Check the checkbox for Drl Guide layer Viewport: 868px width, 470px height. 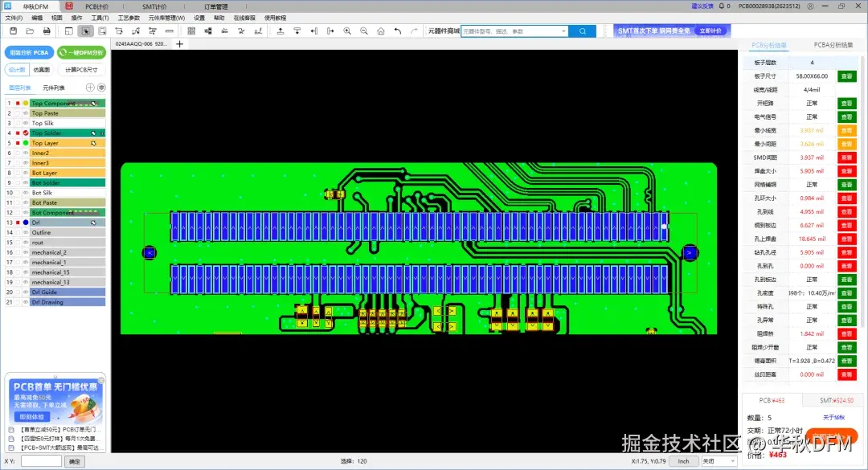(18, 292)
